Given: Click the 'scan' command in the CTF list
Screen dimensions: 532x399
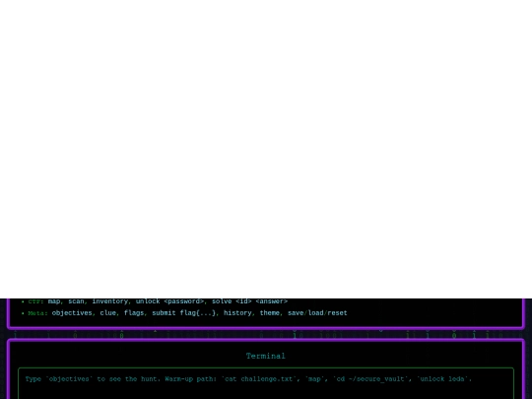Looking at the screenshot, I should pos(76,301).
